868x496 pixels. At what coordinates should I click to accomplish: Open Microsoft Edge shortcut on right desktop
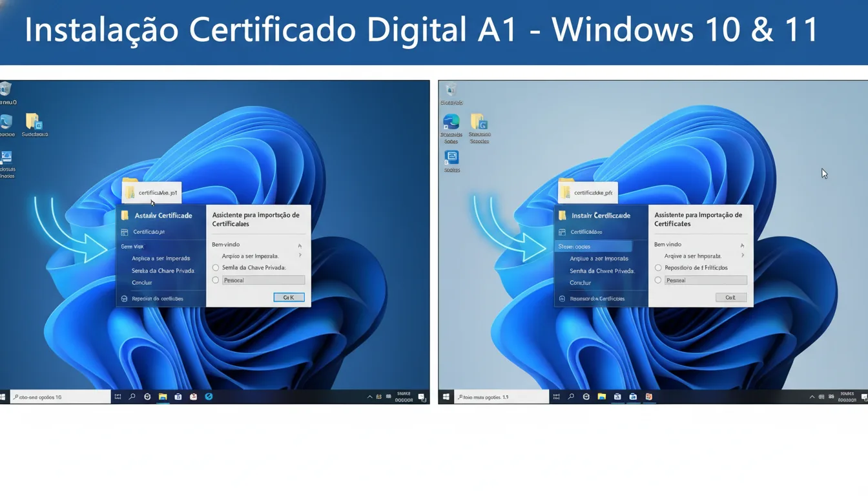pos(451,121)
